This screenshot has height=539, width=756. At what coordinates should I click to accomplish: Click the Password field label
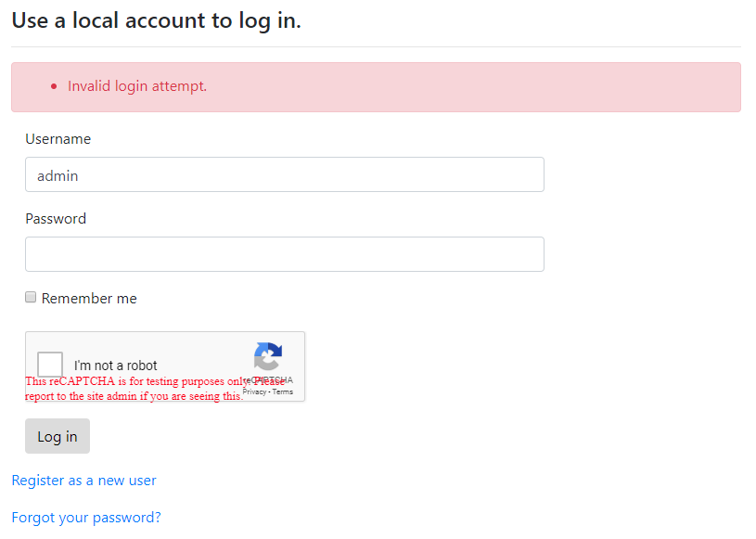click(56, 219)
